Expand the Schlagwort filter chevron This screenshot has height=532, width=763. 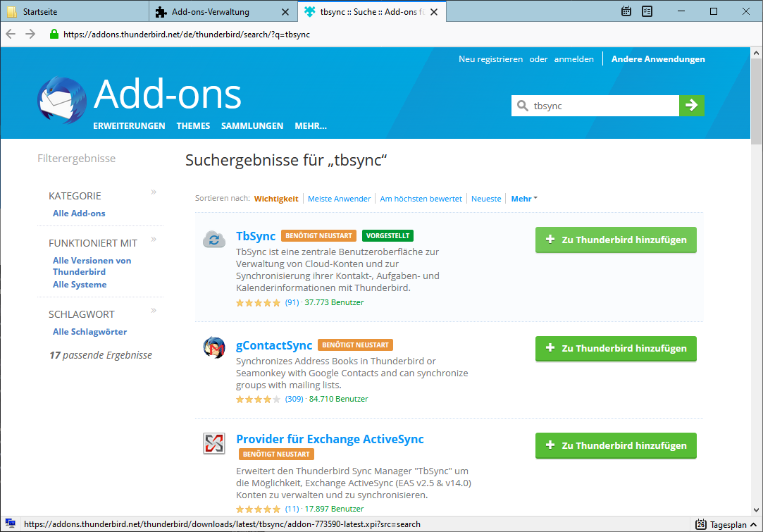coord(154,310)
